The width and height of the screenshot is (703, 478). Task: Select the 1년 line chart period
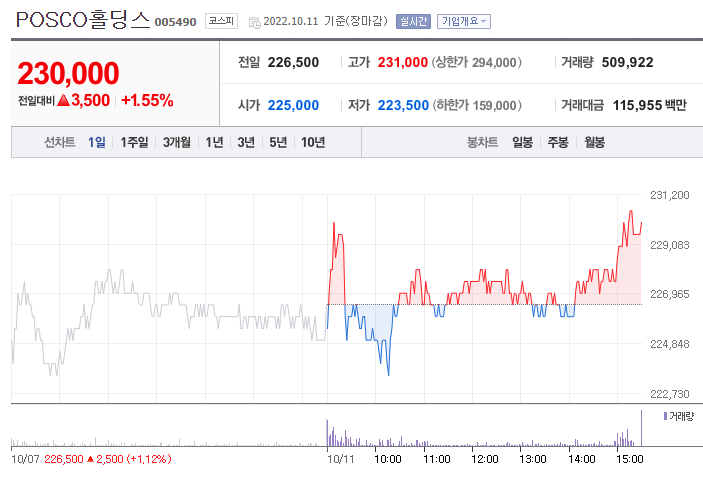point(214,142)
